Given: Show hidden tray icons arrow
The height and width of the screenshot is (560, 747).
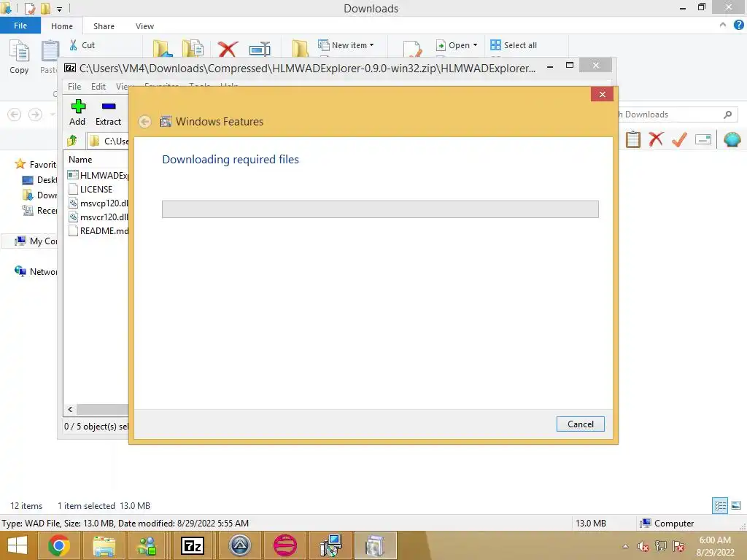Looking at the screenshot, I should pyautogui.click(x=625, y=546).
